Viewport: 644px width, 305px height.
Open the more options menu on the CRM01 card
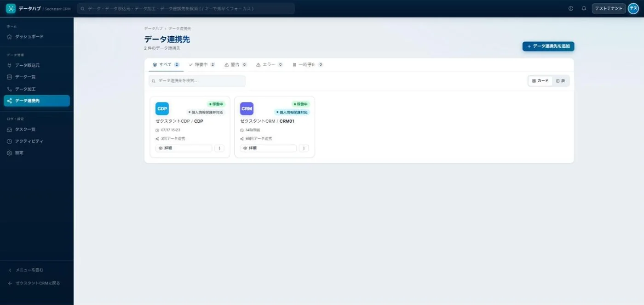(304, 148)
